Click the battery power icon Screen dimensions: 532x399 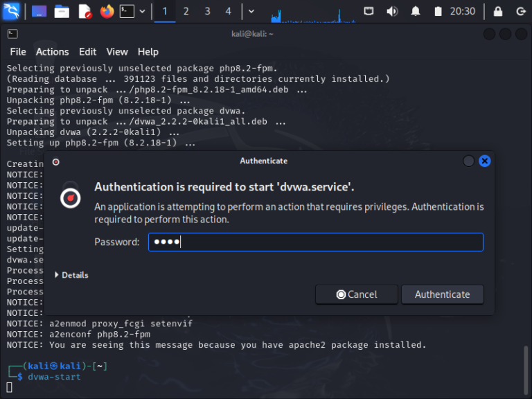click(x=437, y=11)
